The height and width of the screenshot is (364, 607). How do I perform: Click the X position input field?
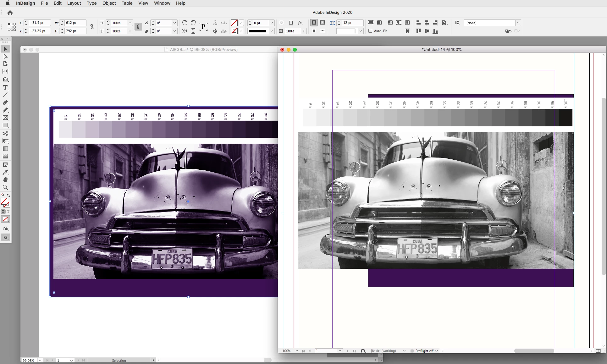pos(40,23)
